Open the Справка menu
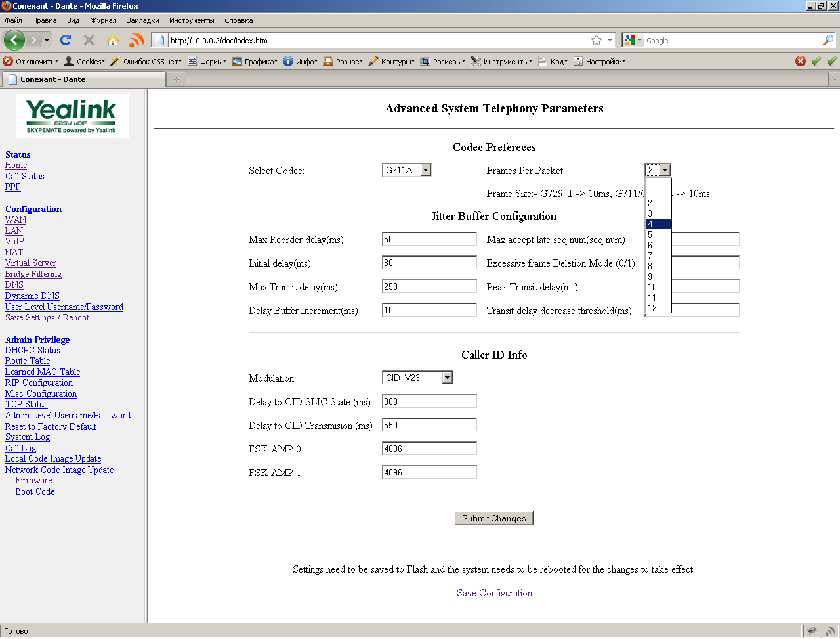 [238, 20]
